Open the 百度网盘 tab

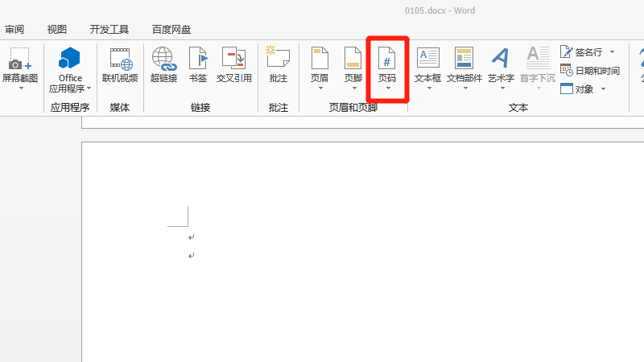171,29
